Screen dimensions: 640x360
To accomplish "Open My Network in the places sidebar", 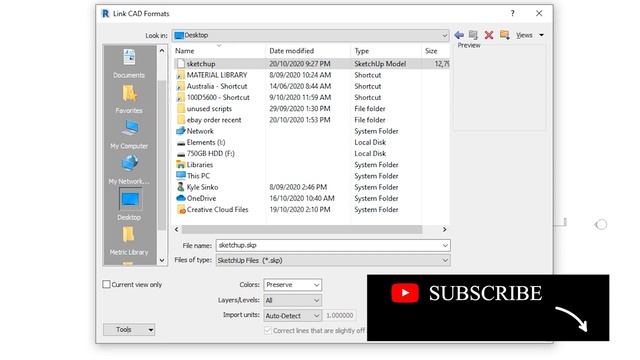I will click(x=129, y=170).
